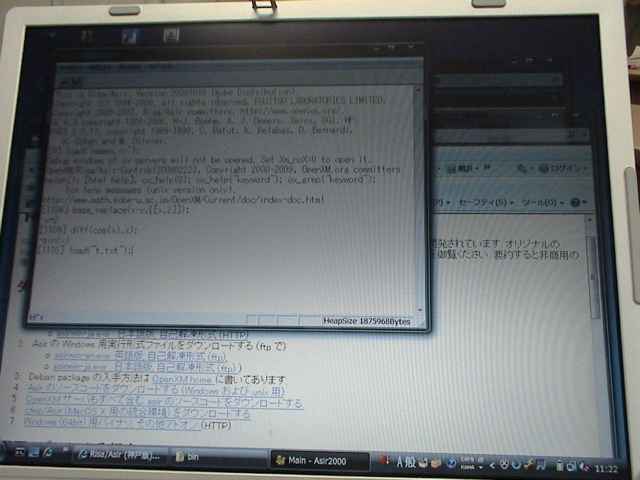
Task: Open the OpenXM home link
Action: (182, 379)
